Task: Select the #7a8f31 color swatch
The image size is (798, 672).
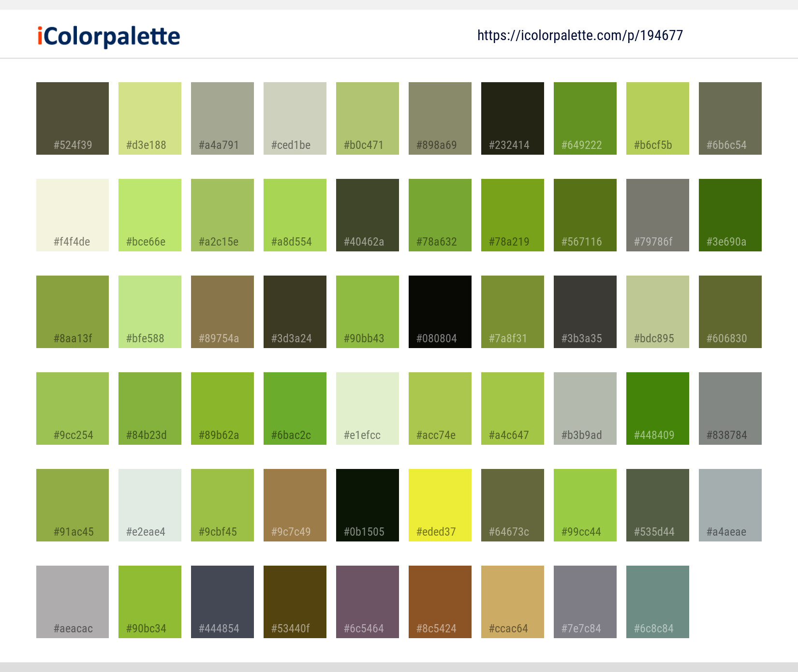Action: click(x=513, y=312)
